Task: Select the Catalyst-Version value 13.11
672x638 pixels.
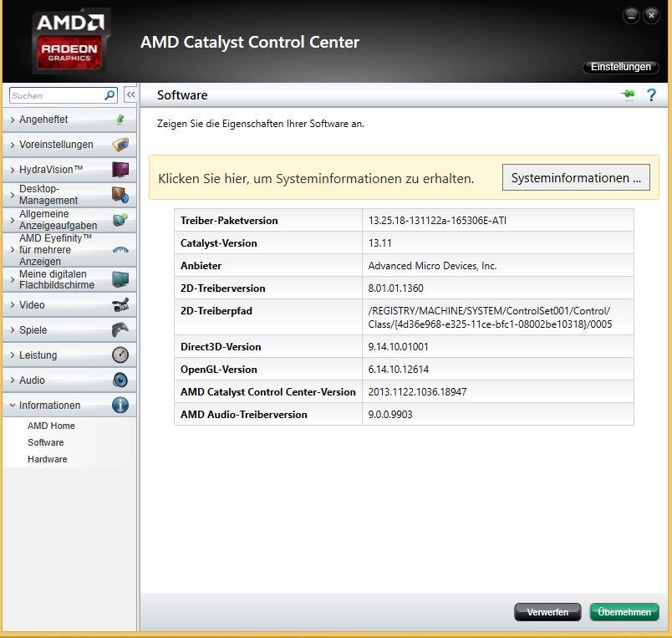Action: click(x=379, y=243)
